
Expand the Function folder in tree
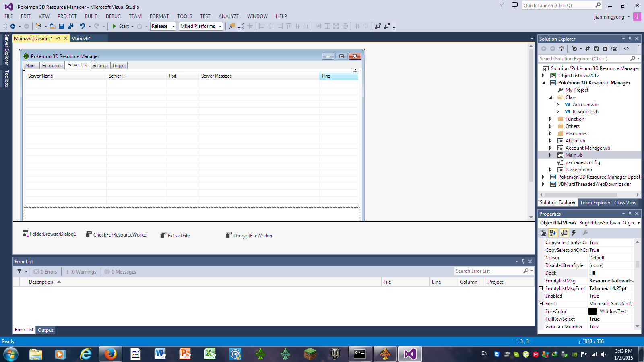click(551, 119)
